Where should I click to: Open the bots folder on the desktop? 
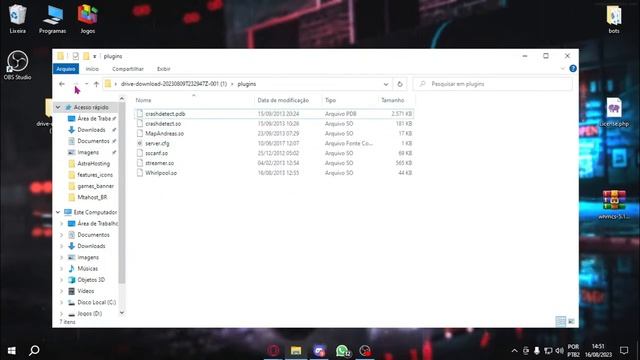tap(613, 19)
